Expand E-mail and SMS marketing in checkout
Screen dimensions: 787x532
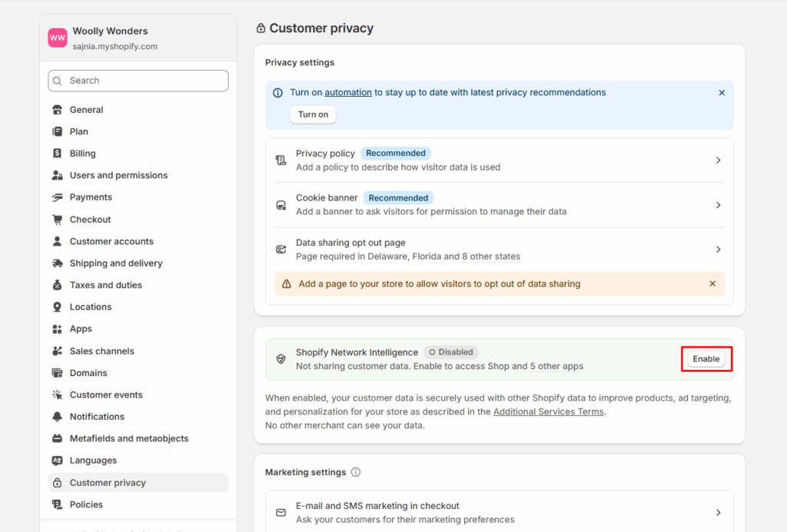tap(718, 513)
